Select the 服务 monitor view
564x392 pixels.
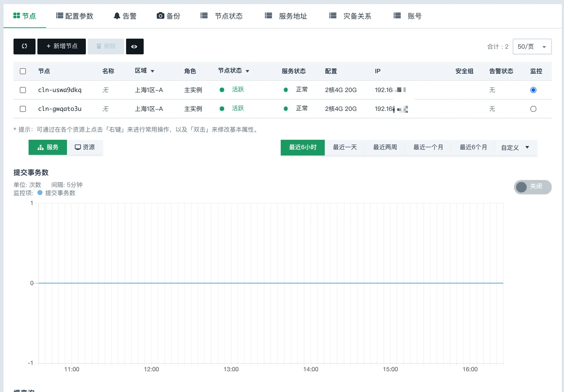pos(48,147)
